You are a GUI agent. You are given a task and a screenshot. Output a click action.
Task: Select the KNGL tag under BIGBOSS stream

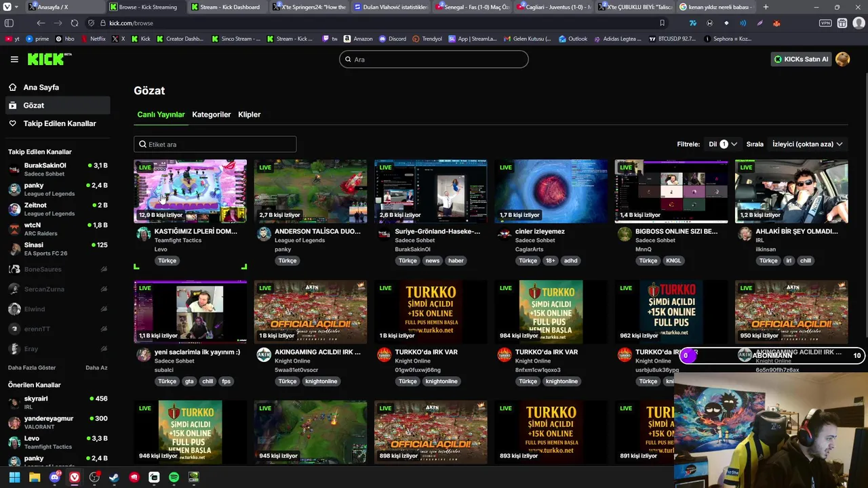(x=673, y=261)
